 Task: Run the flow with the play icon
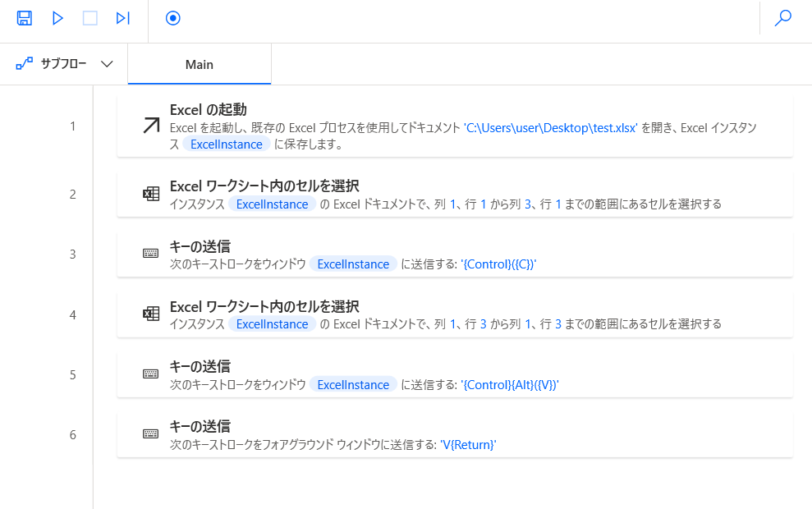click(57, 18)
